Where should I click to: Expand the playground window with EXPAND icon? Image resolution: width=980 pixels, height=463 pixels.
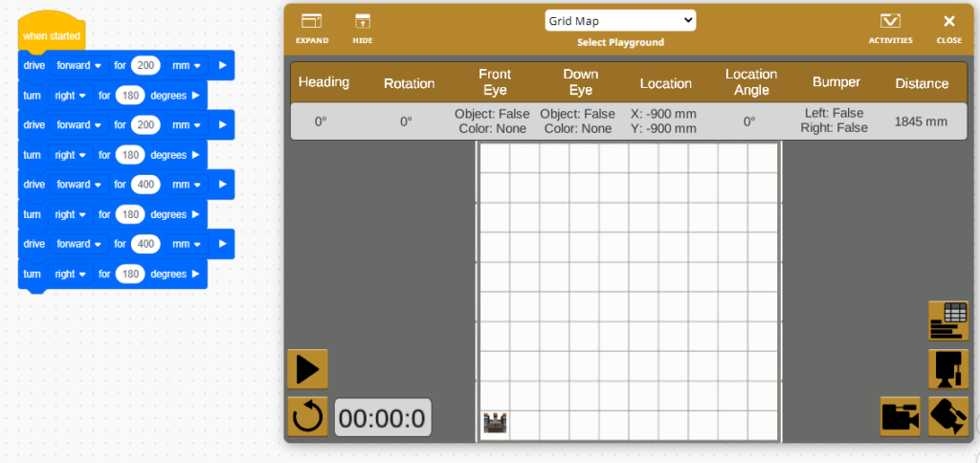click(312, 29)
